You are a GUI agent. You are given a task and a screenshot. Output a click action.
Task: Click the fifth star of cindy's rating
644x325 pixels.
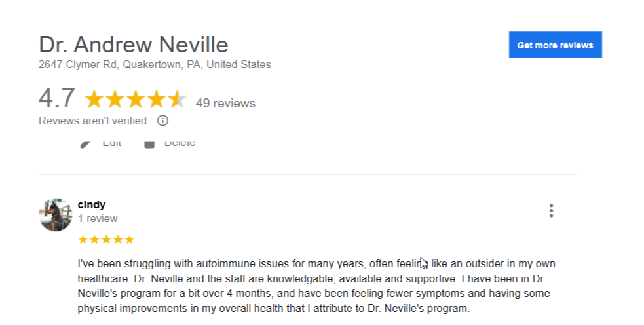[130, 240]
